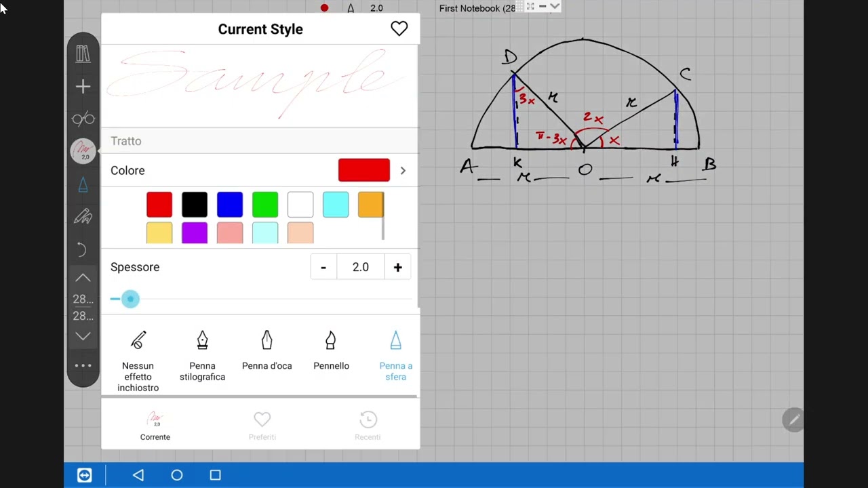The width and height of the screenshot is (868, 488).
Task: Open the notebook library icon
Action: point(83,54)
